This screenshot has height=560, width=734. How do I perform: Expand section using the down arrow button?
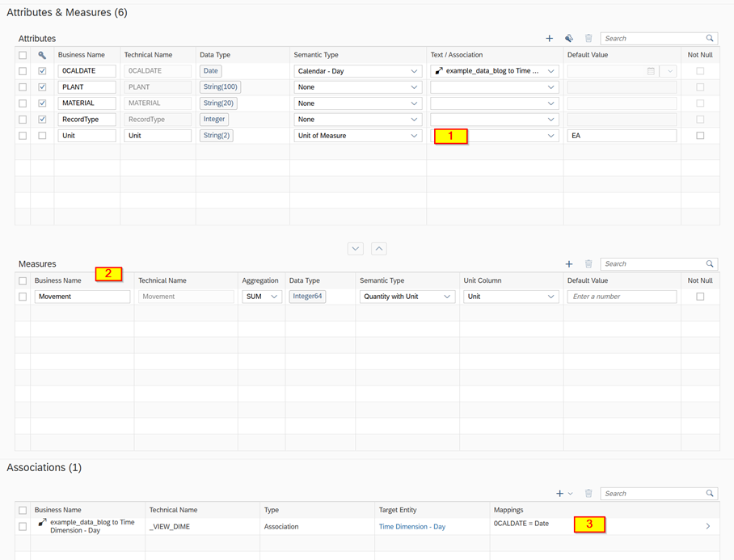(x=356, y=249)
